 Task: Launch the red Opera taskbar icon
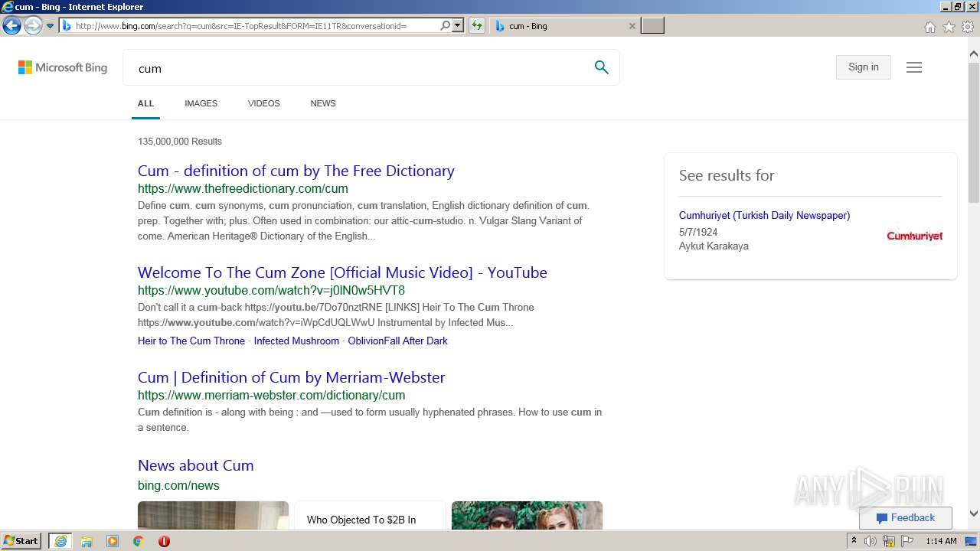164,541
